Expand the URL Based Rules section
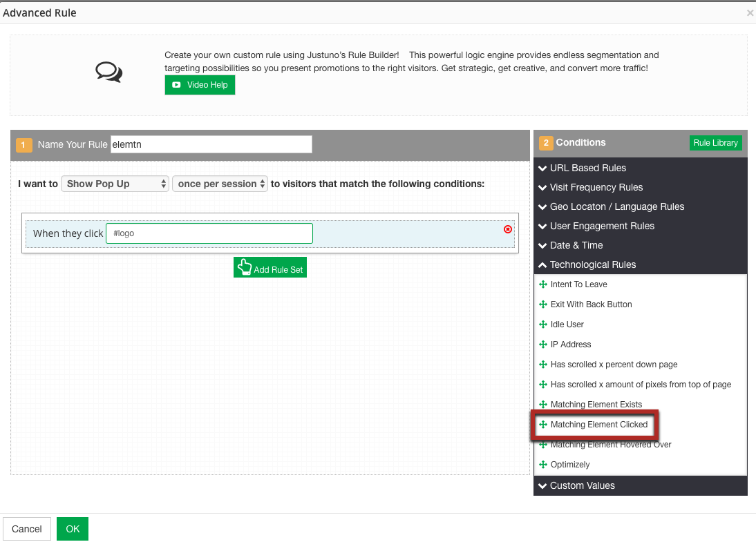The height and width of the screenshot is (542, 756). (587, 168)
